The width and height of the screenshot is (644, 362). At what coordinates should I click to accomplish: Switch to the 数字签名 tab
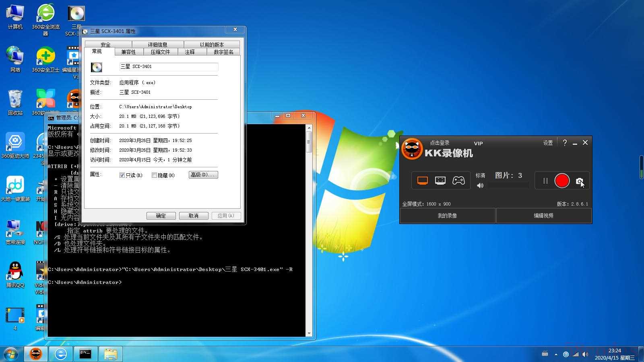click(223, 52)
